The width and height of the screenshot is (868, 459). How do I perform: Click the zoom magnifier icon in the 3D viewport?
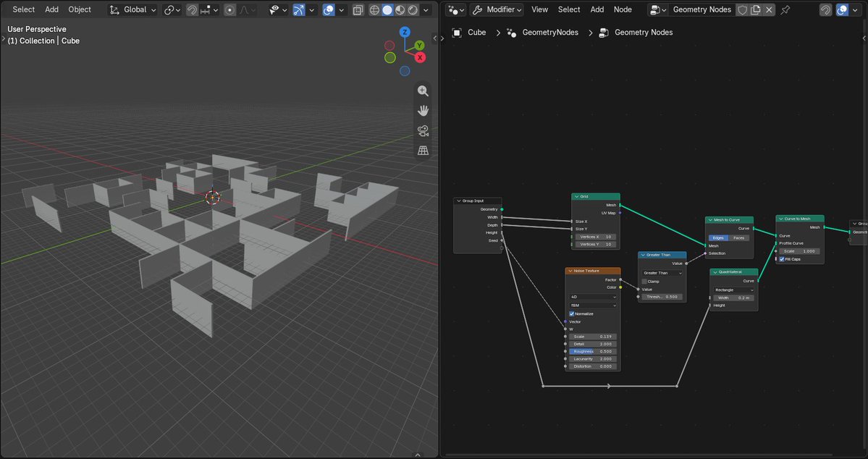click(x=423, y=90)
